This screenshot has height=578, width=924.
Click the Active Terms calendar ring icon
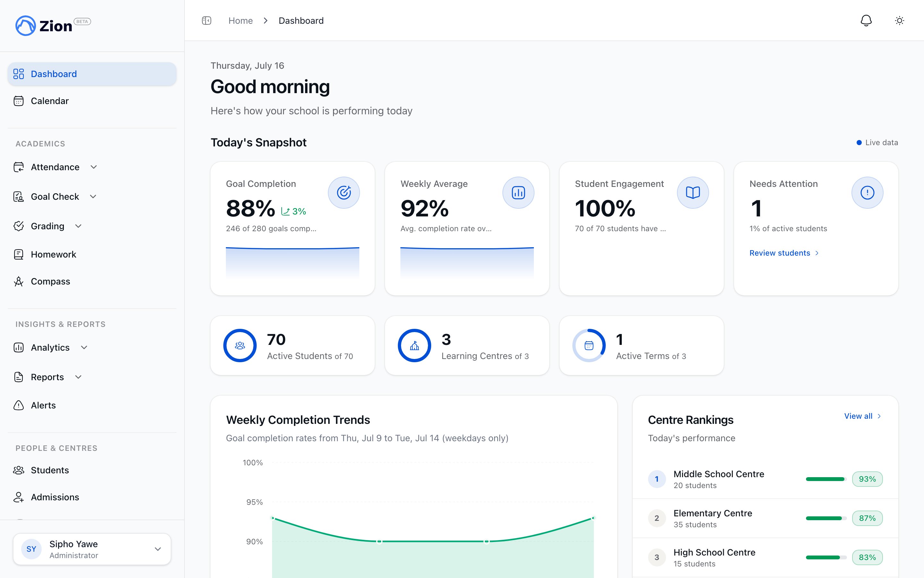pos(589,346)
